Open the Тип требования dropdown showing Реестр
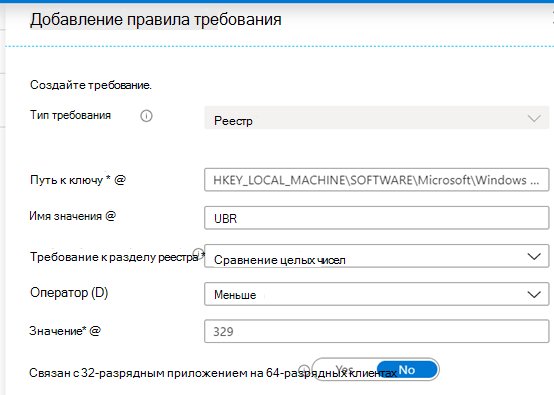Screen dimensions: 554x395 pyautogui.click(x=376, y=118)
